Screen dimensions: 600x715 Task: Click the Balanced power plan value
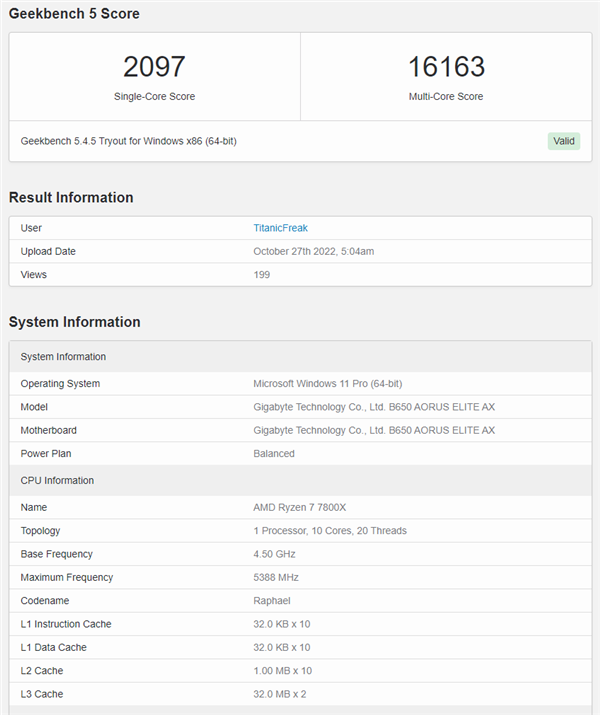click(274, 453)
